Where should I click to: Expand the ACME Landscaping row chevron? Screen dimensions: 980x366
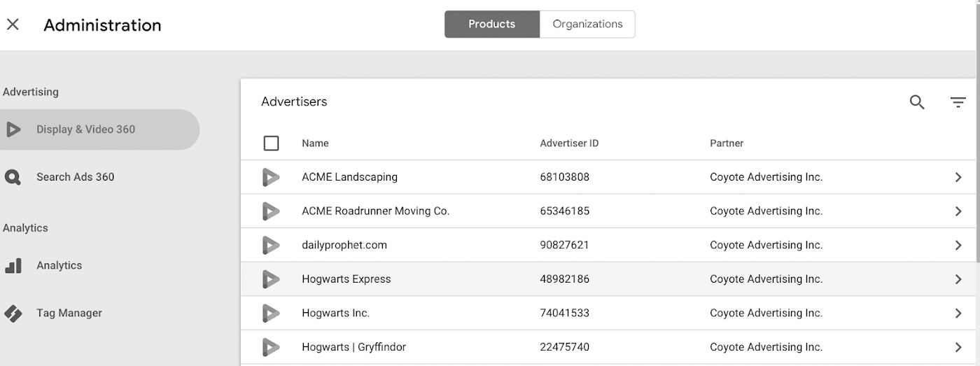[958, 177]
